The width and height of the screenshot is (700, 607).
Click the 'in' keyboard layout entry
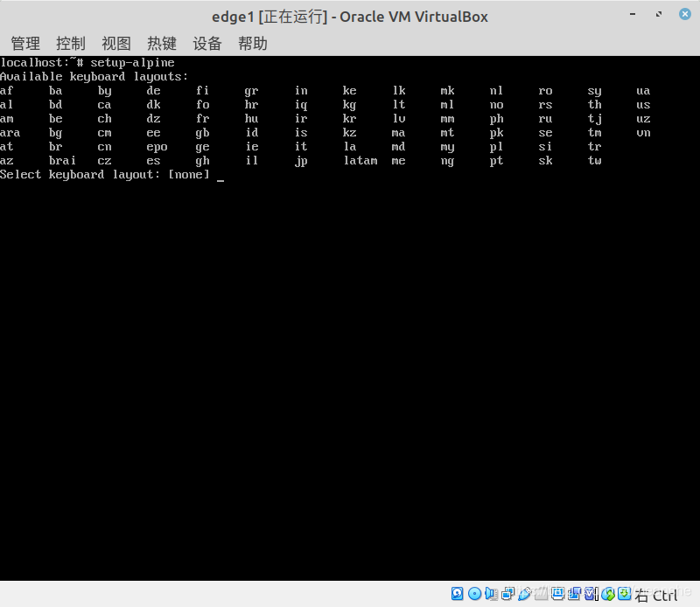301,91
